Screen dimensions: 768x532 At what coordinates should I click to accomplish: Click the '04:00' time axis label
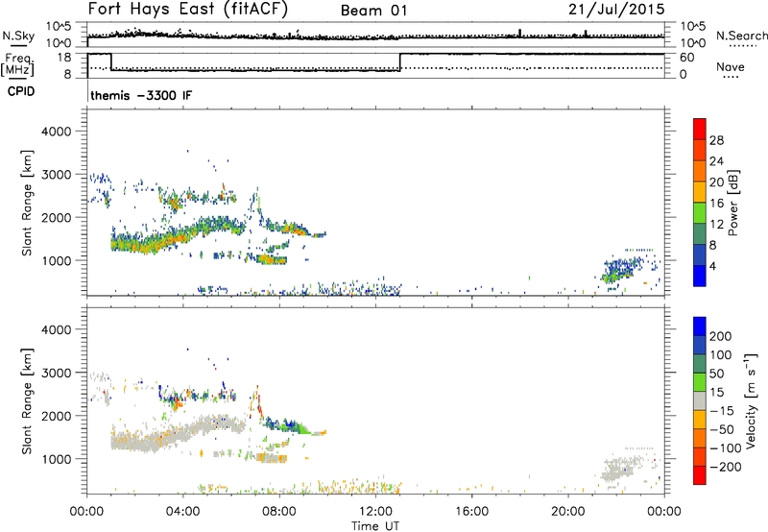point(182,512)
